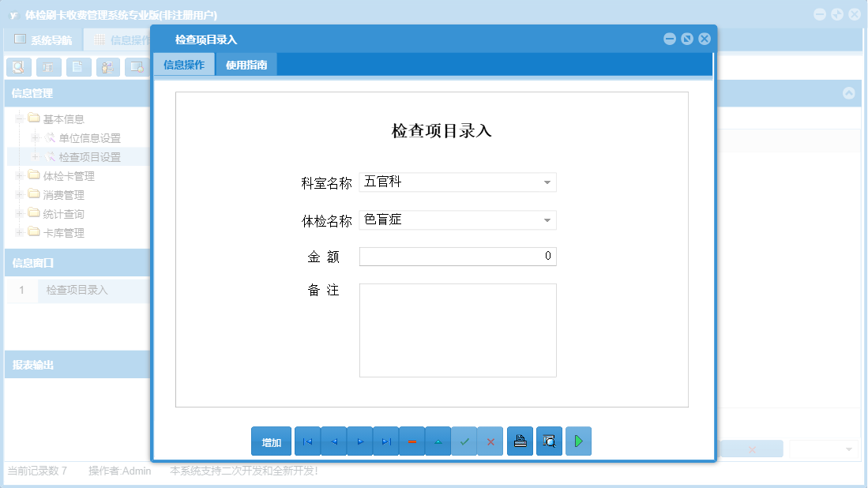This screenshot has height=488, width=868.
Task: Open the print function via printer icon
Action: pyautogui.click(x=520, y=441)
